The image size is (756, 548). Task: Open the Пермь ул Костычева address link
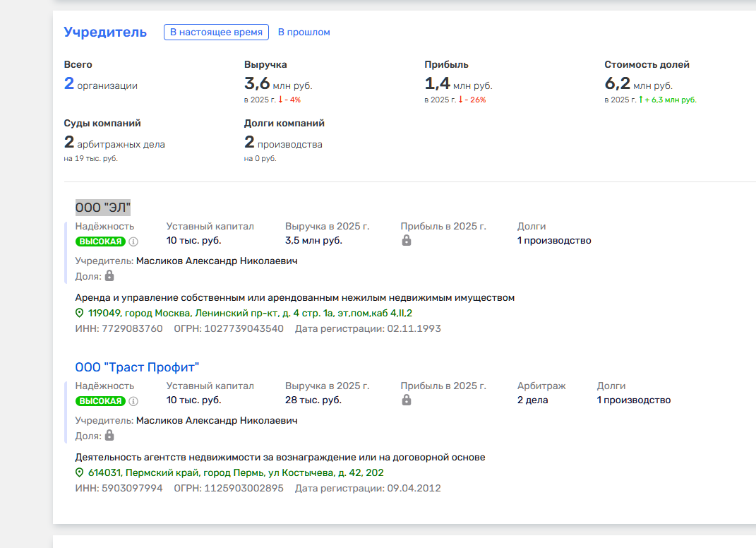pos(236,472)
